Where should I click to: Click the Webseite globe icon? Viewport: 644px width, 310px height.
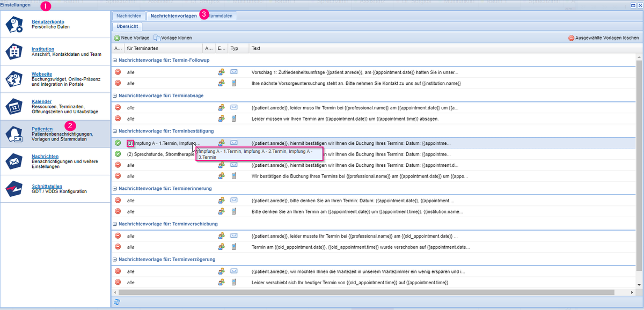click(14, 79)
